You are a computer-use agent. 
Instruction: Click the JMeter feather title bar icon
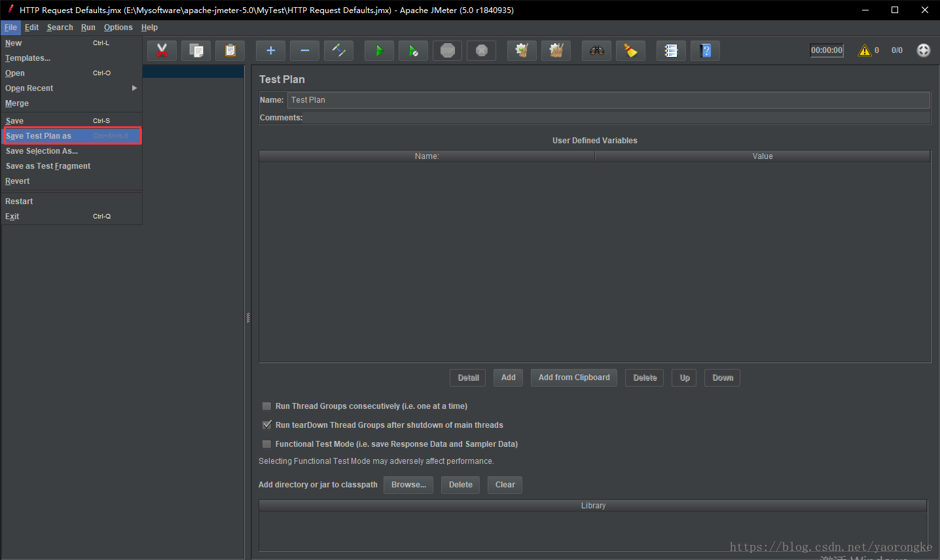[x=10, y=9]
